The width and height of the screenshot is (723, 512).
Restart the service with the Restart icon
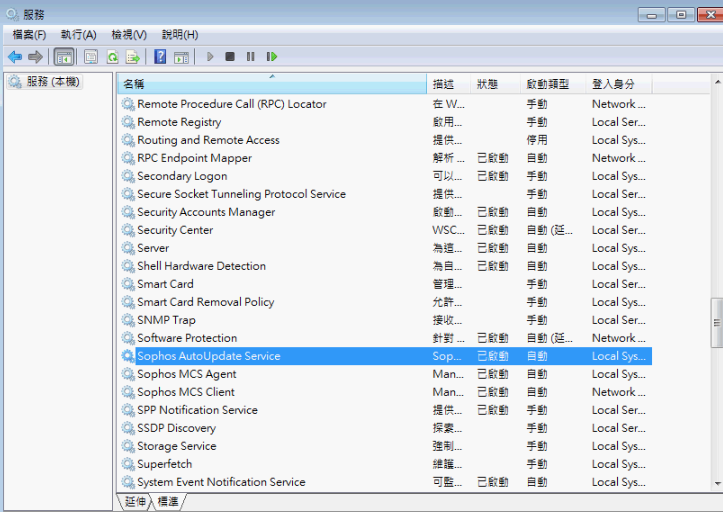click(x=271, y=57)
